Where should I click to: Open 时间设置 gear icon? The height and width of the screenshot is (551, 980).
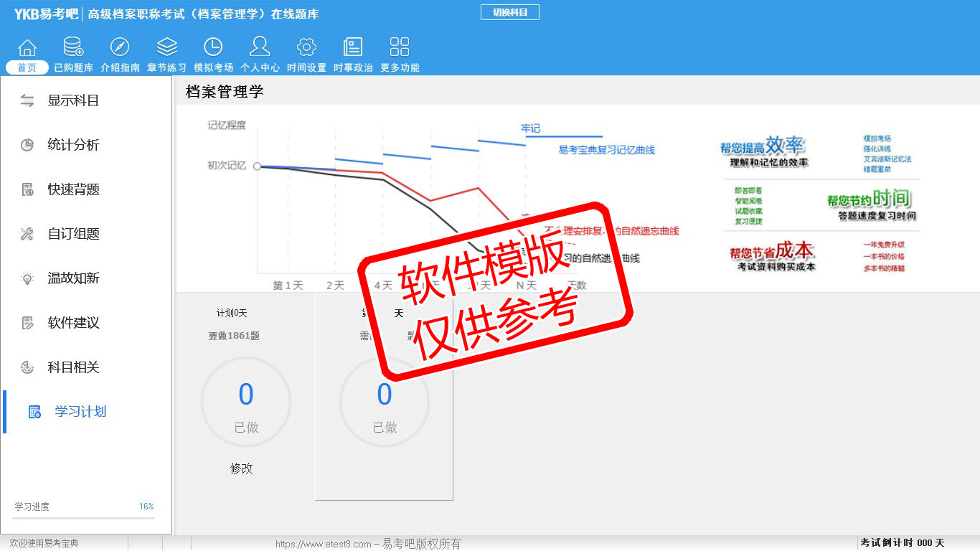[x=306, y=47]
